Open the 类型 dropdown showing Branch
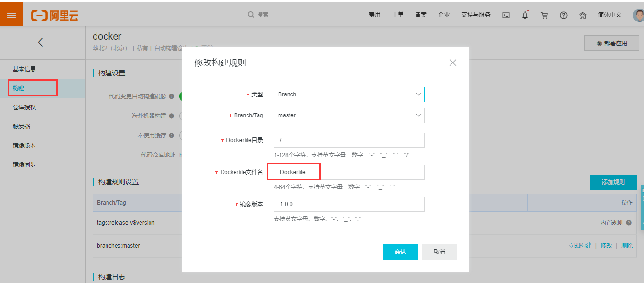 click(349, 94)
